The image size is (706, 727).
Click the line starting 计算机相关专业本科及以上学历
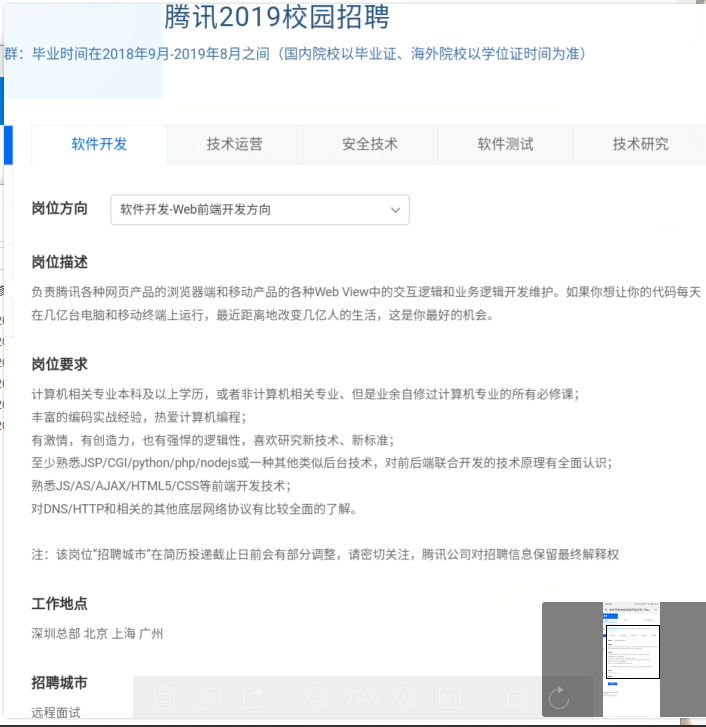point(305,394)
